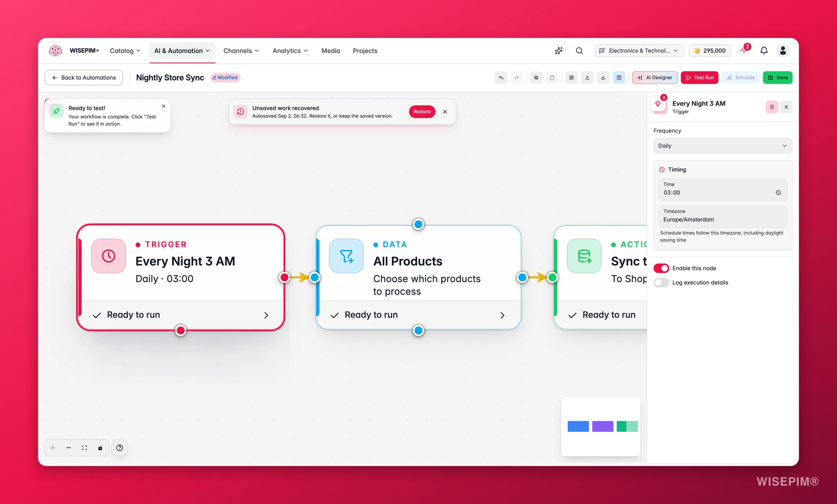The width and height of the screenshot is (837, 504).
Task: Open the AI & Automation menu
Action: click(x=182, y=51)
